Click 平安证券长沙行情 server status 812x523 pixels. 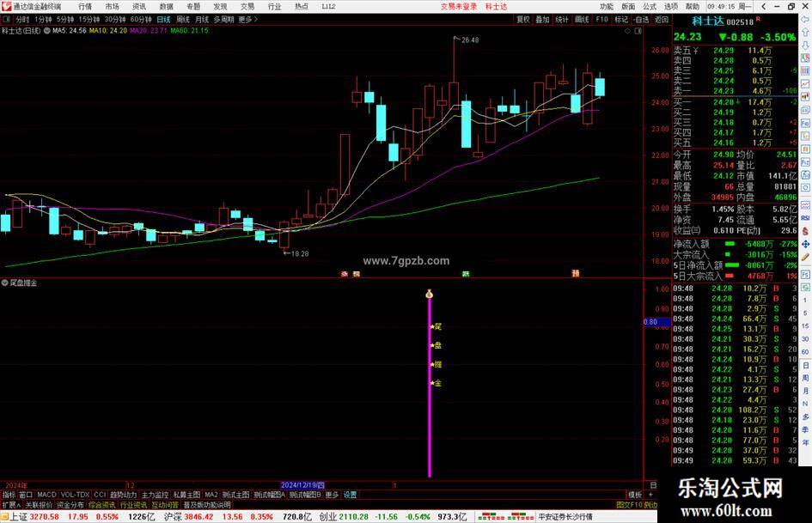click(565, 517)
